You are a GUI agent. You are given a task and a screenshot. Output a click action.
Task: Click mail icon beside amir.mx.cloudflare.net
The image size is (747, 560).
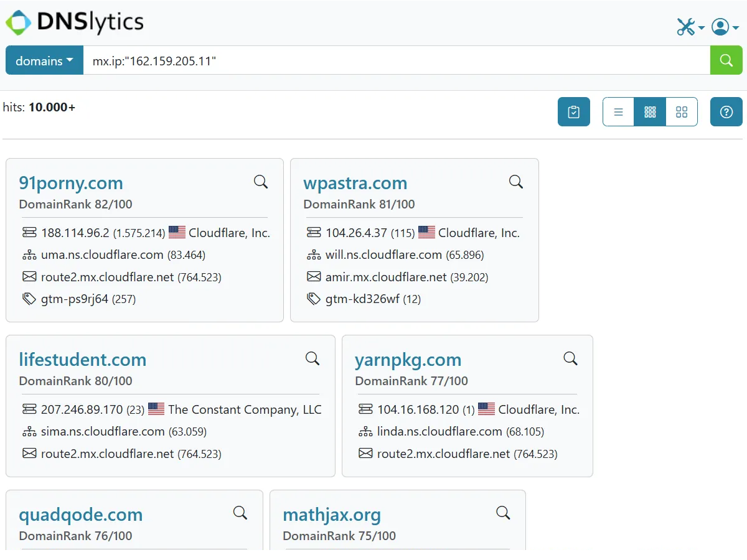[x=314, y=277]
